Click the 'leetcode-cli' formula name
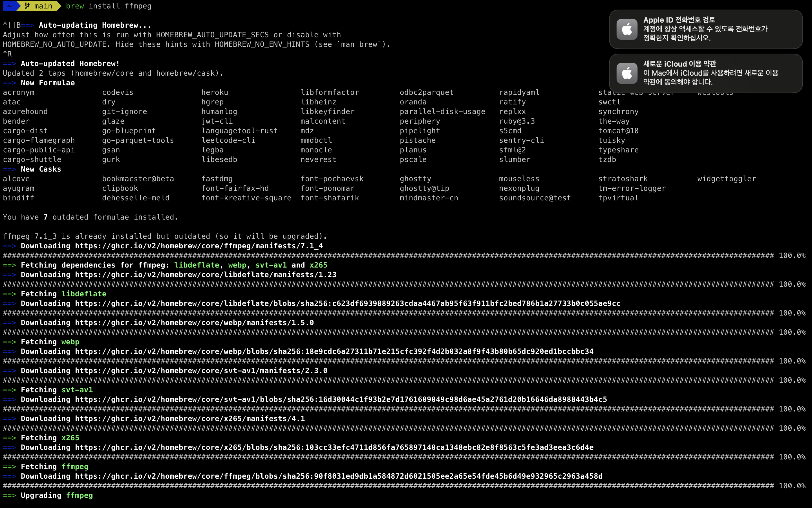This screenshot has width=812, height=508. coord(228,141)
